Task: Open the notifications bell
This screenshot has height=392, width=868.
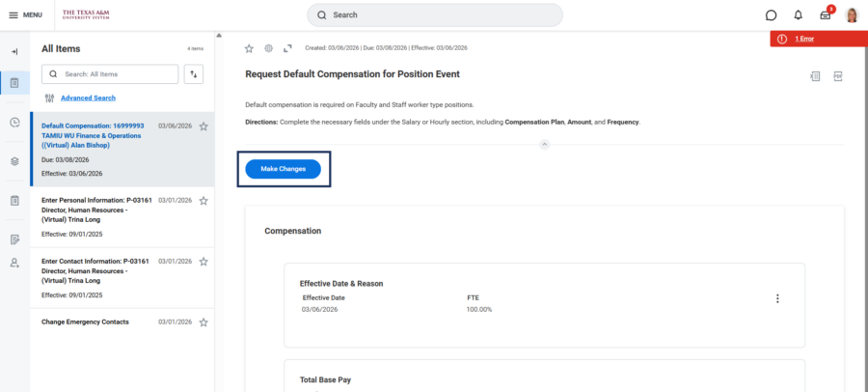Action: point(798,15)
